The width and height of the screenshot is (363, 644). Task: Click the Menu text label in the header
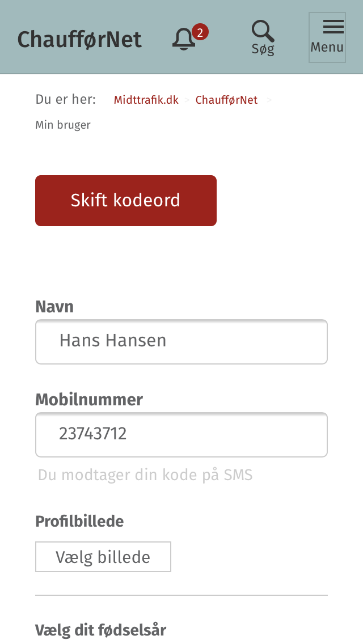click(327, 47)
